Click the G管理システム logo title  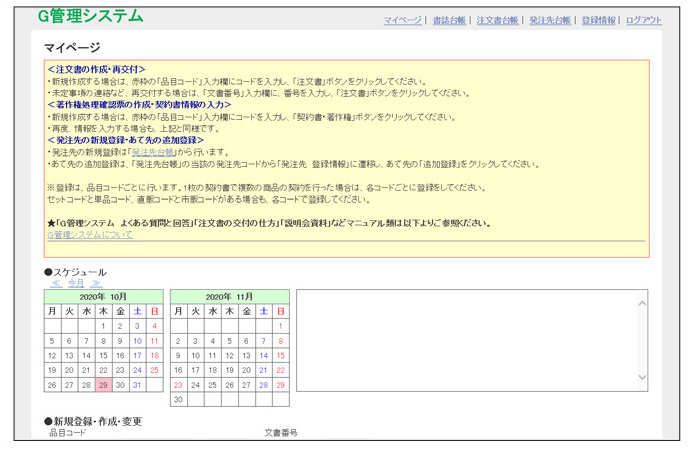(x=90, y=17)
